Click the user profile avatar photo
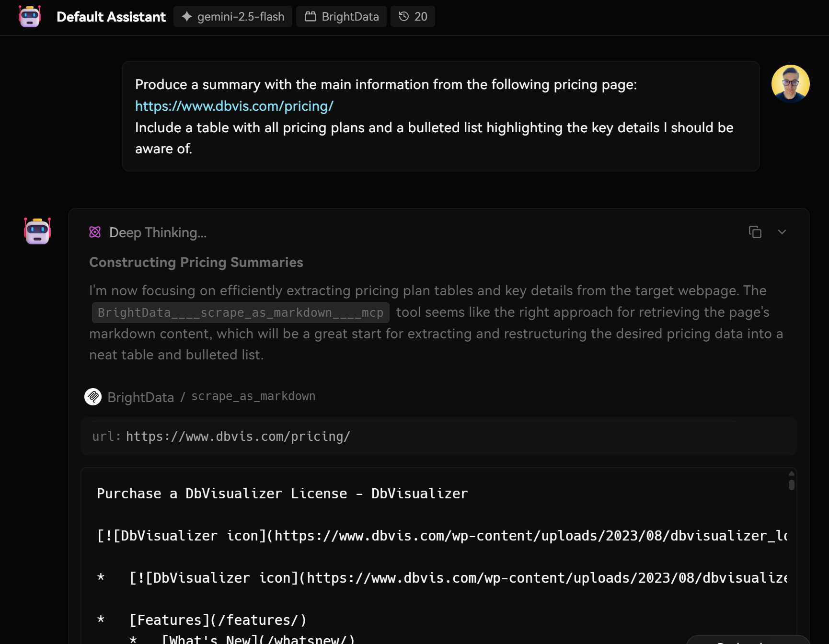 pos(790,83)
